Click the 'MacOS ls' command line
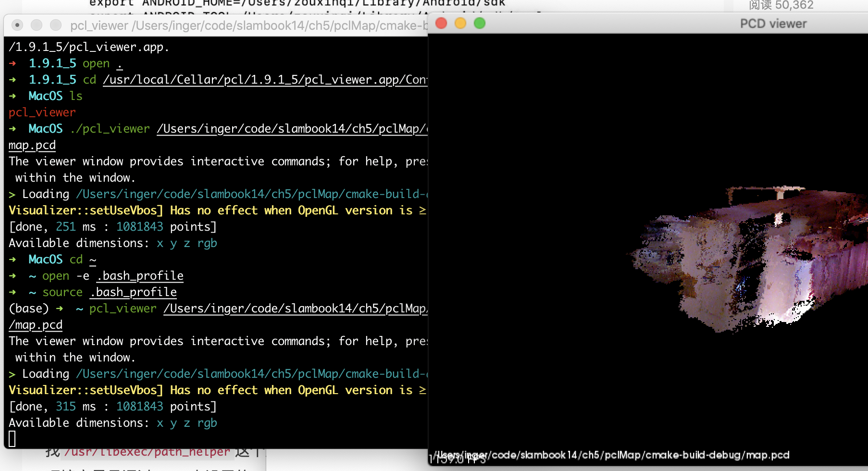The height and width of the screenshot is (471, 868). click(x=46, y=96)
